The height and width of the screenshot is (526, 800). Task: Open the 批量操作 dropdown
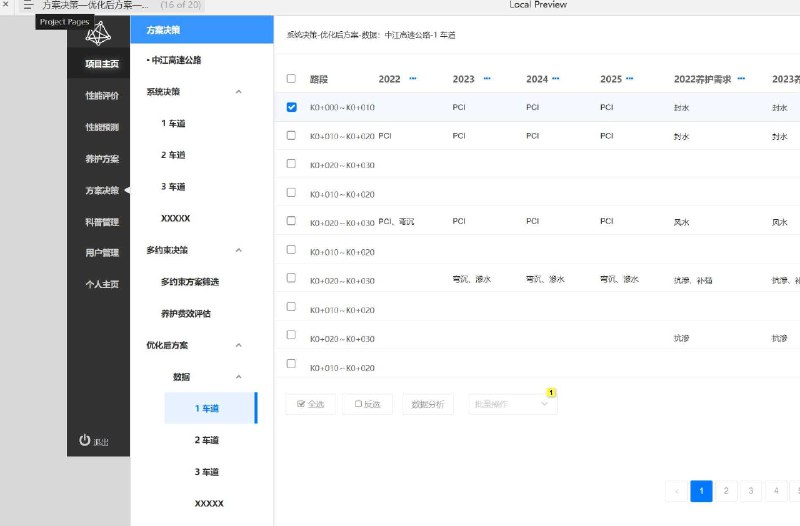(512, 404)
